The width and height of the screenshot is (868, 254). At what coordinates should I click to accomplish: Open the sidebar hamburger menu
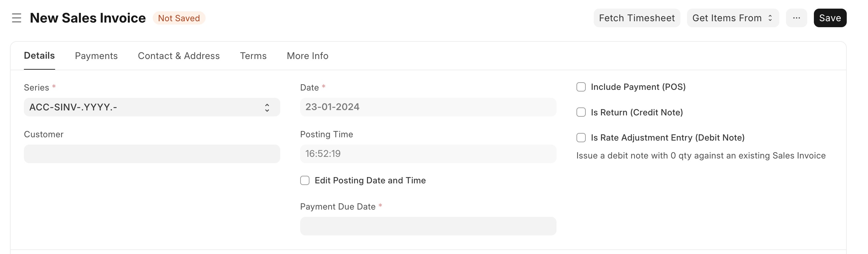17,18
